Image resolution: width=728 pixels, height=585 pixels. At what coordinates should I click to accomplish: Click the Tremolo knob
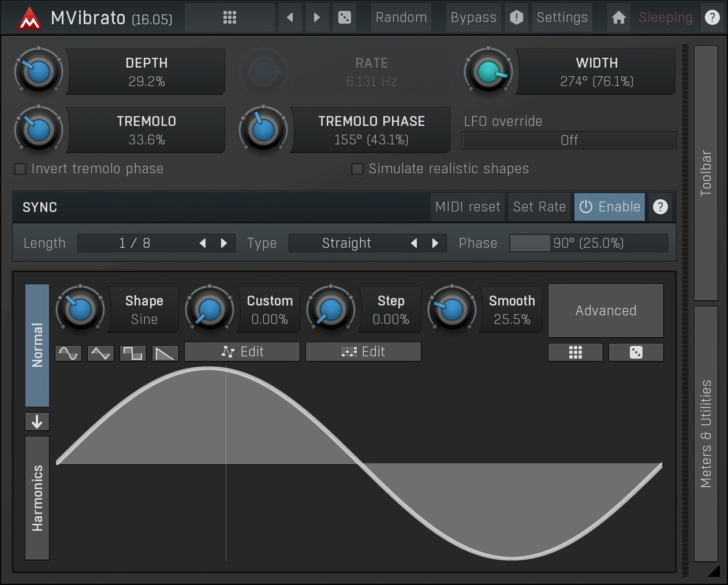(x=39, y=130)
